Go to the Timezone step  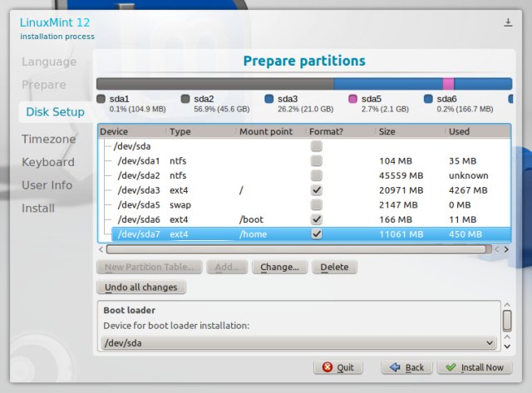(x=48, y=139)
